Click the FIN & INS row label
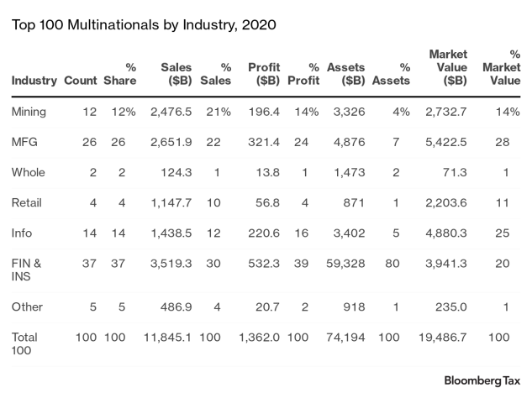The width and height of the screenshot is (532, 393). 26,270
